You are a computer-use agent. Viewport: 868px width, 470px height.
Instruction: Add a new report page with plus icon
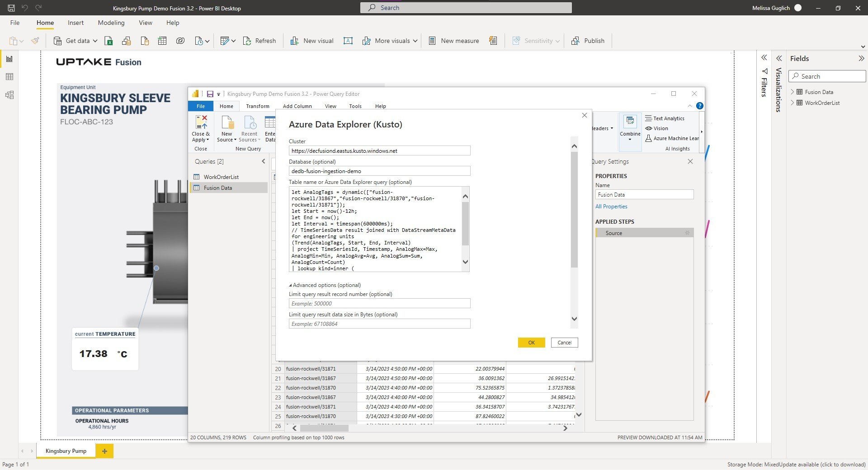tap(104, 451)
